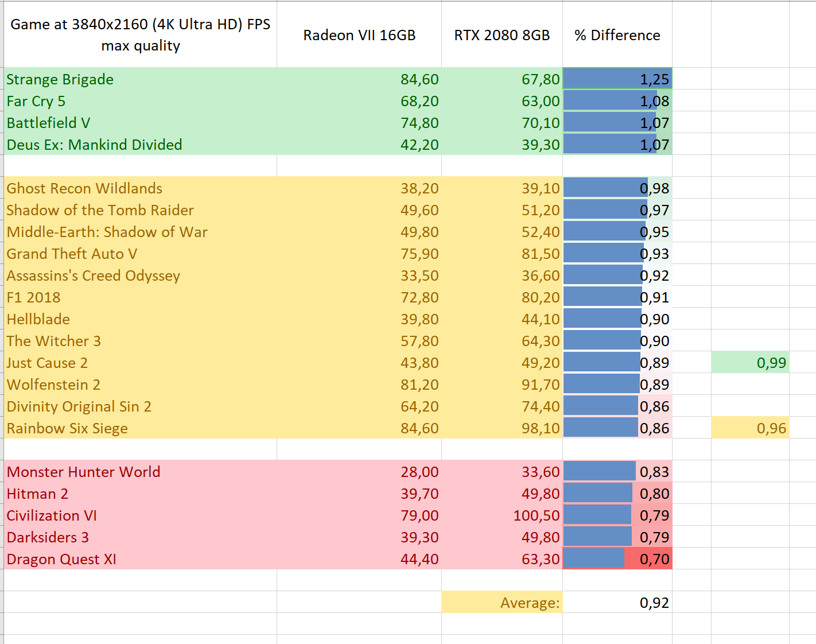Select the 'Far Cry 5' cell
816x644 pixels.
(141, 100)
